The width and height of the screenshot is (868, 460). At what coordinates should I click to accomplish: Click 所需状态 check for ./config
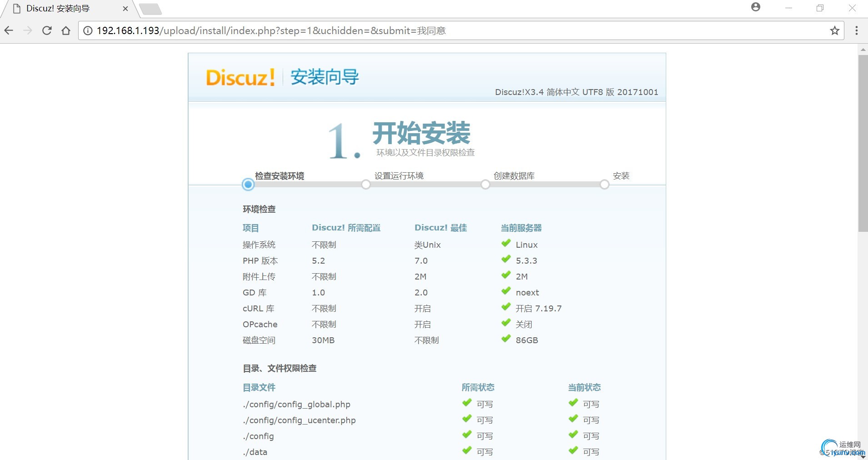[x=467, y=435]
